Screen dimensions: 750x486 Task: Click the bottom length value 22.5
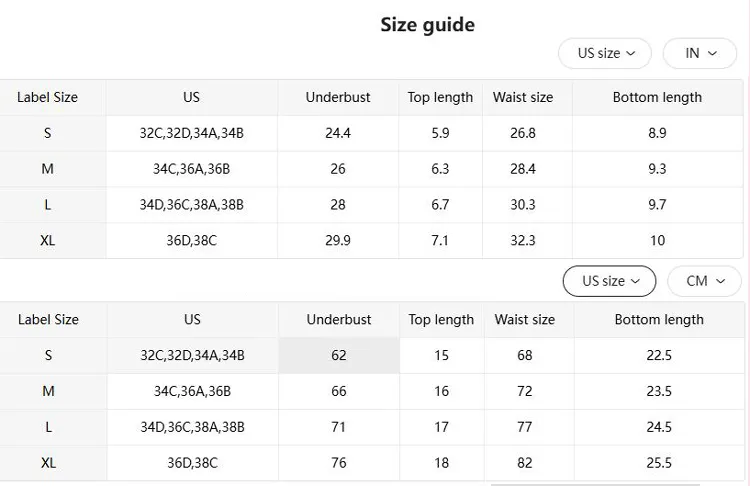[x=659, y=355]
